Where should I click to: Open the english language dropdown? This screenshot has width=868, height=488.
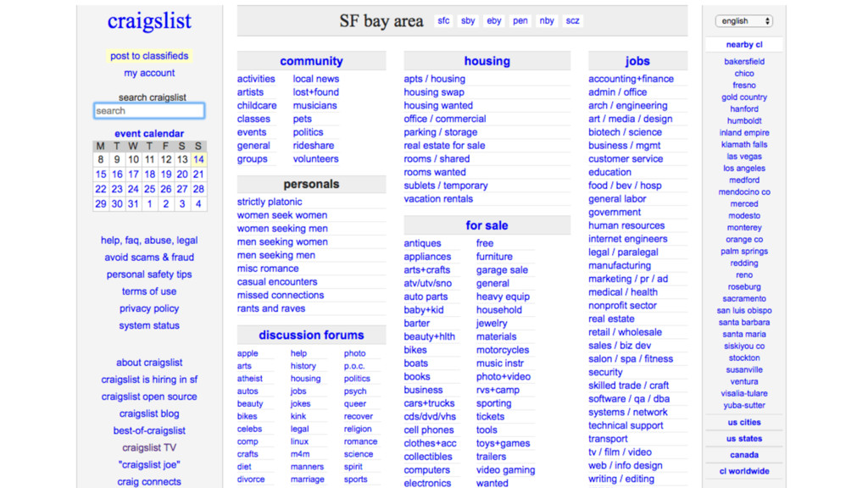[x=744, y=21]
